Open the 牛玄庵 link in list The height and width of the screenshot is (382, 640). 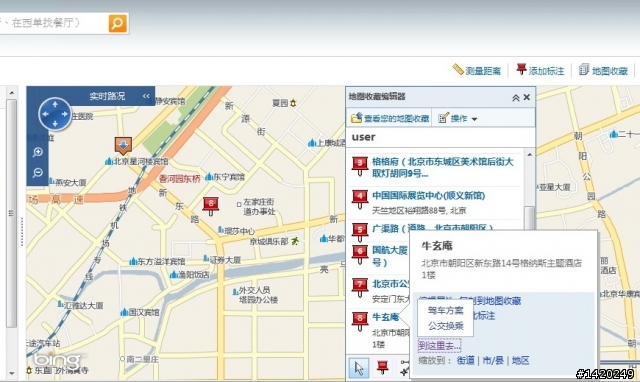(x=385, y=317)
